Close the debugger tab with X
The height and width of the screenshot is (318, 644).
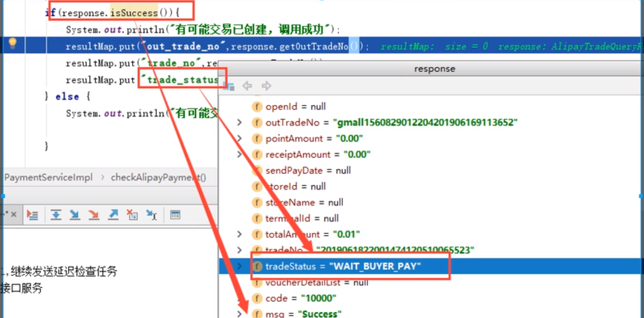(13, 215)
